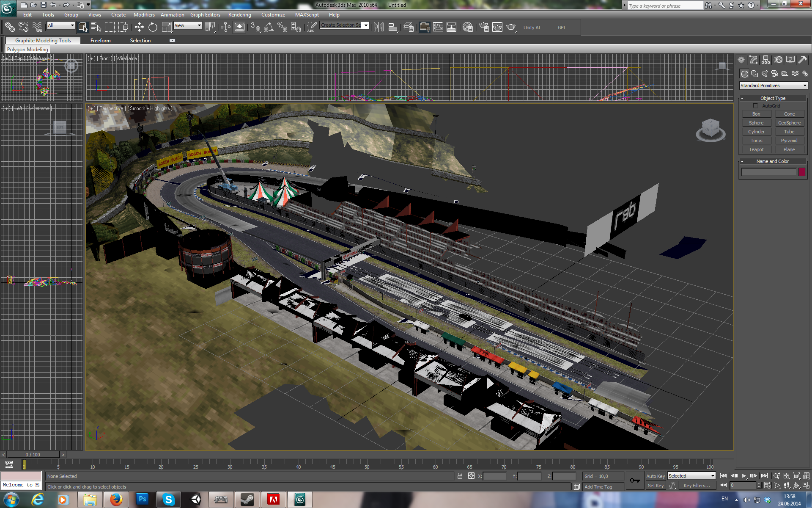Click the object color swatch
Viewport: 812px width, 508px height.
pyautogui.click(x=802, y=172)
